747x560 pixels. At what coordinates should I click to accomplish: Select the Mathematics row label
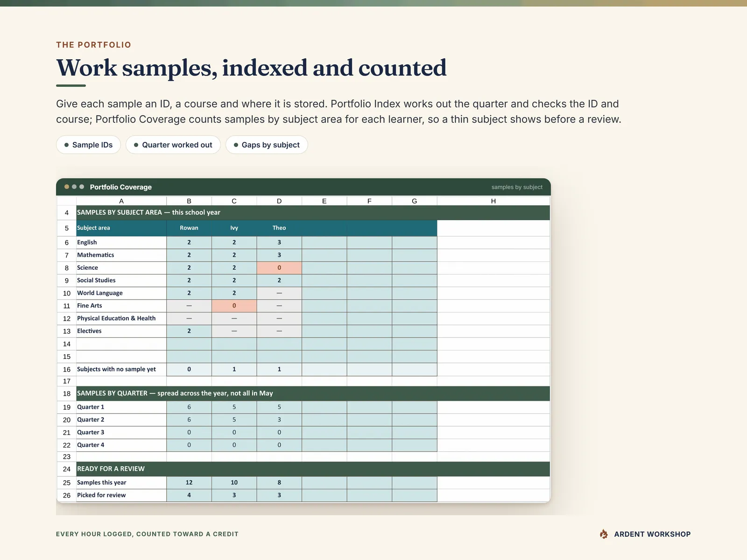coord(121,255)
